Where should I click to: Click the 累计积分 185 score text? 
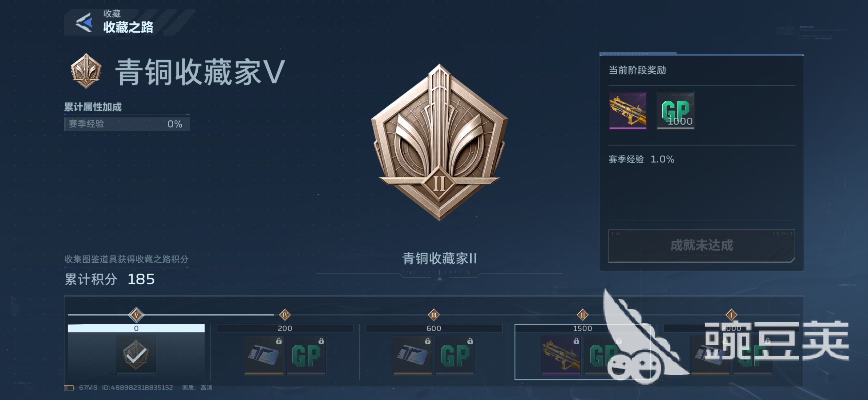(110, 279)
